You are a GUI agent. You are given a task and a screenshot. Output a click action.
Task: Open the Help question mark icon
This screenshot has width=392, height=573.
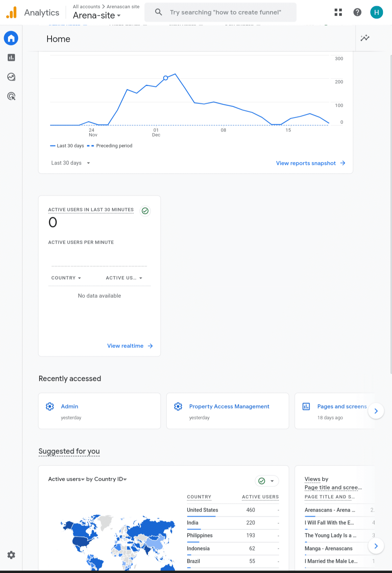click(x=357, y=12)
